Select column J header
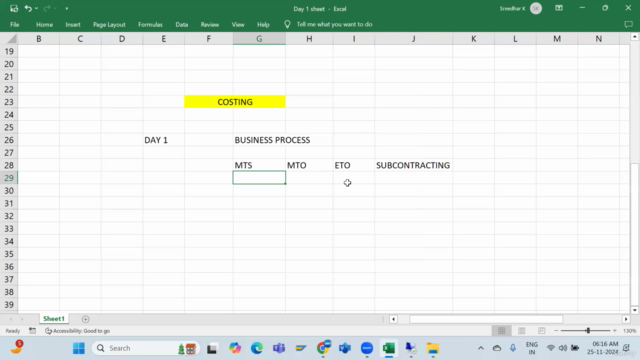This screenshot has height=360, width=640. 413,39
